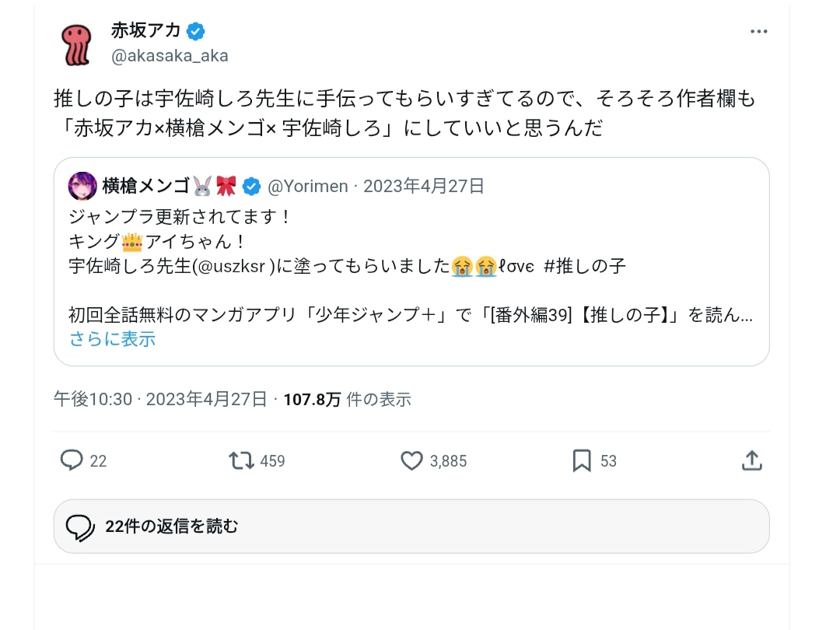The width and height of the screenshot is (840, 630).
Task: Expand quoted post with さらに表示
Action: 112,338
